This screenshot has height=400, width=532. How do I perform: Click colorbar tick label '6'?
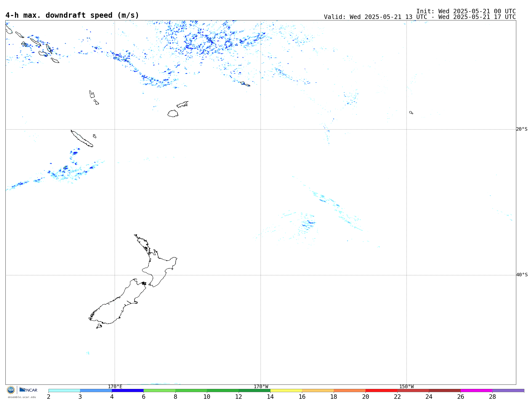click(x=144, y=397)
